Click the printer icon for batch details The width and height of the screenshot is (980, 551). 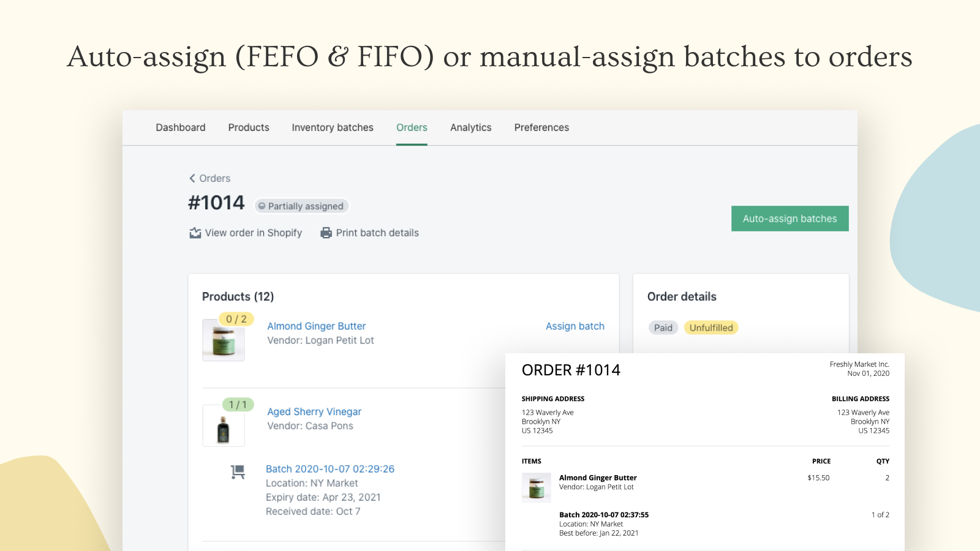click(326, 233)
